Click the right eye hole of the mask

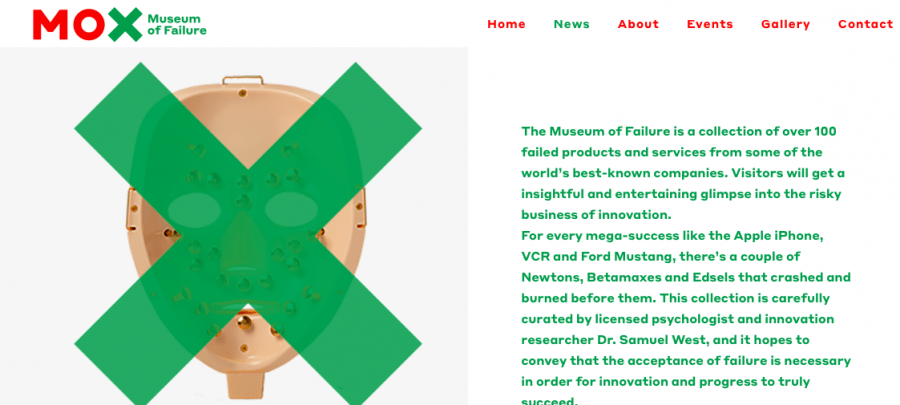pos(292,209)
